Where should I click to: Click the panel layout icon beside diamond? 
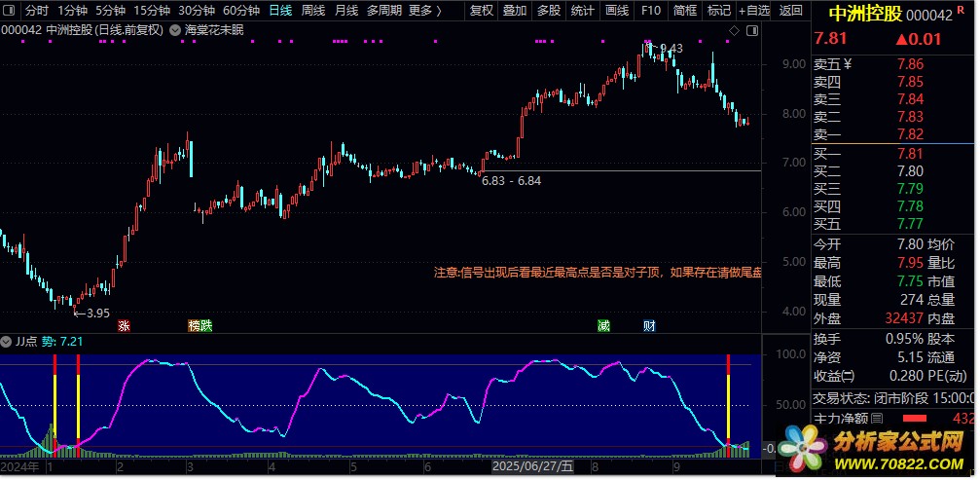pyautogui.click(x=751, y=31)
